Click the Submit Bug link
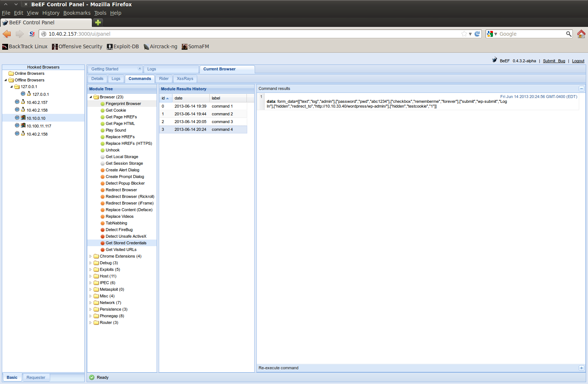Image resolution: width=588 pixels, height=384 pixels. 554,61
